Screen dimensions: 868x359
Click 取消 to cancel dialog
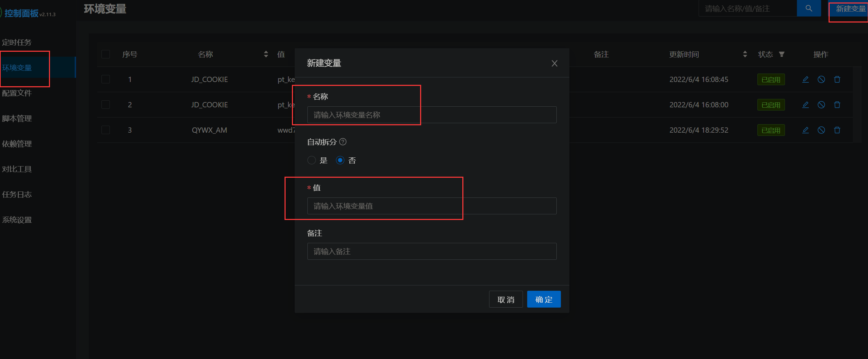pyautogui.click(x=506, y=299)
